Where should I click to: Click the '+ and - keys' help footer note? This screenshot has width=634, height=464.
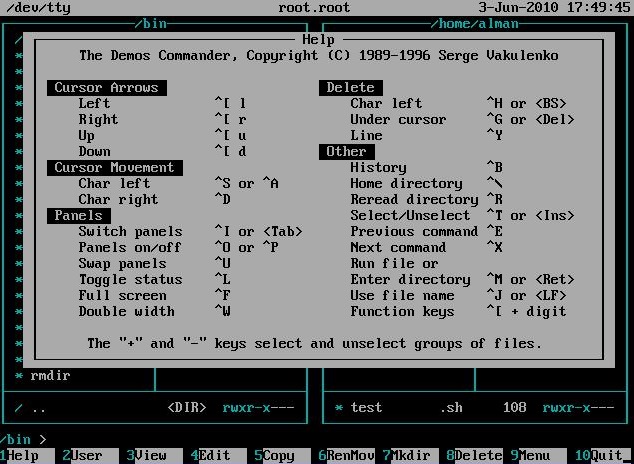(x=315, y=344)
